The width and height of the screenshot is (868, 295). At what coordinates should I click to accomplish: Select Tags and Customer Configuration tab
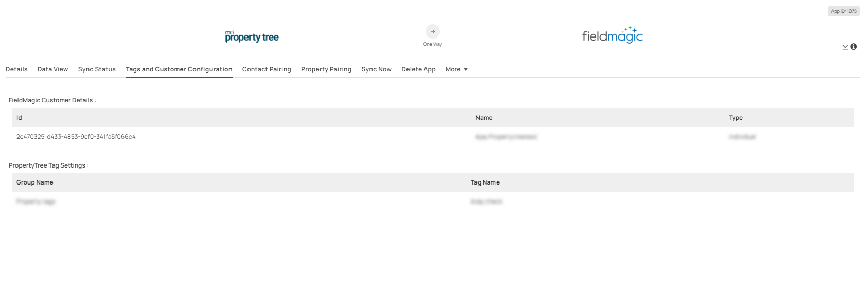(179, 69)
